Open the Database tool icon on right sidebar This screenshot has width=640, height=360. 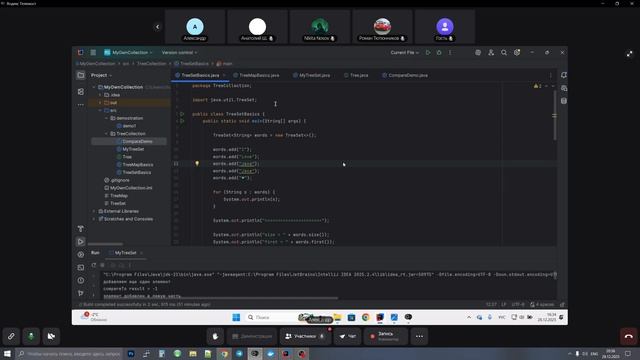click(x=564, y=101)
